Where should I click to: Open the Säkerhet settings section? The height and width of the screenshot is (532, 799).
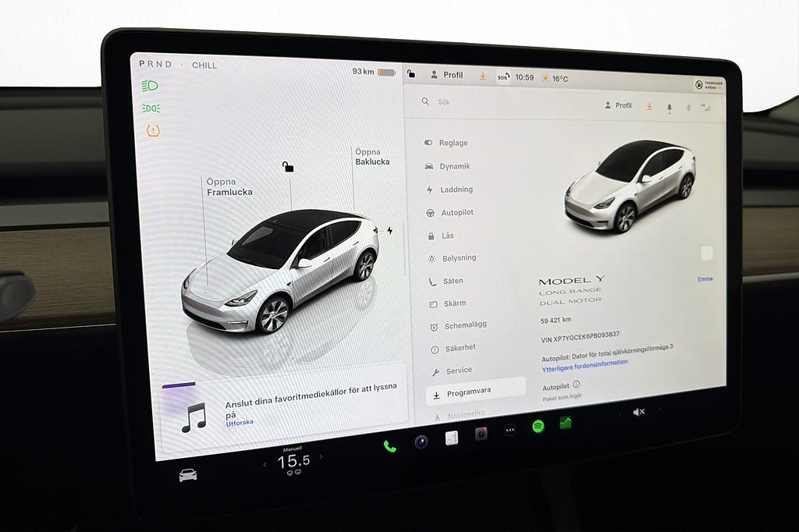[x=459, y=348]
